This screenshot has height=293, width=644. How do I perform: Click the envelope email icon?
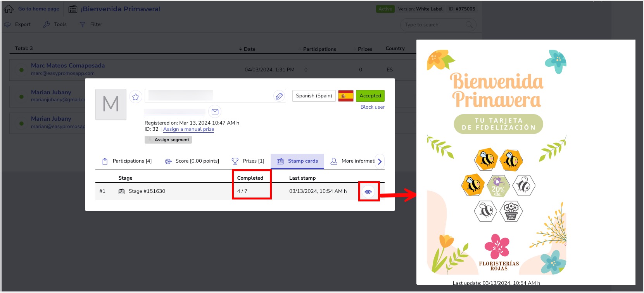pos(215,112)
